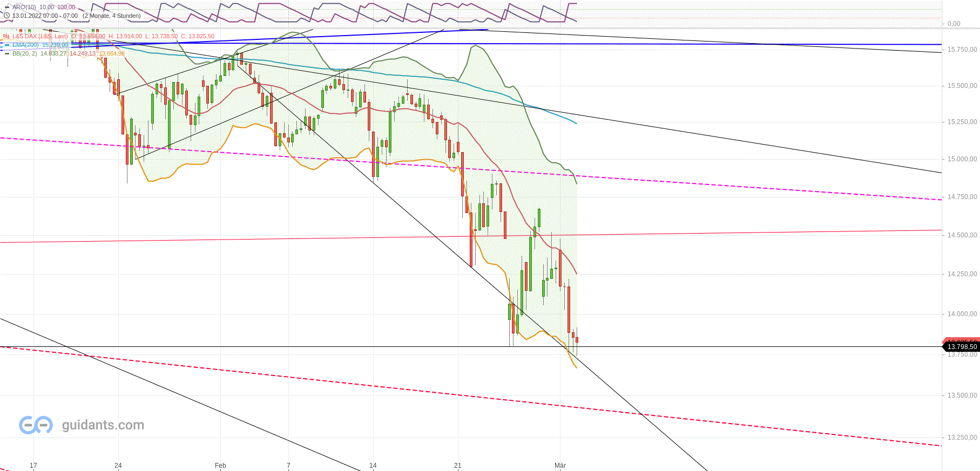Click the 14.250,00 price axis label
980x471 pixels.
coord(962,274)
